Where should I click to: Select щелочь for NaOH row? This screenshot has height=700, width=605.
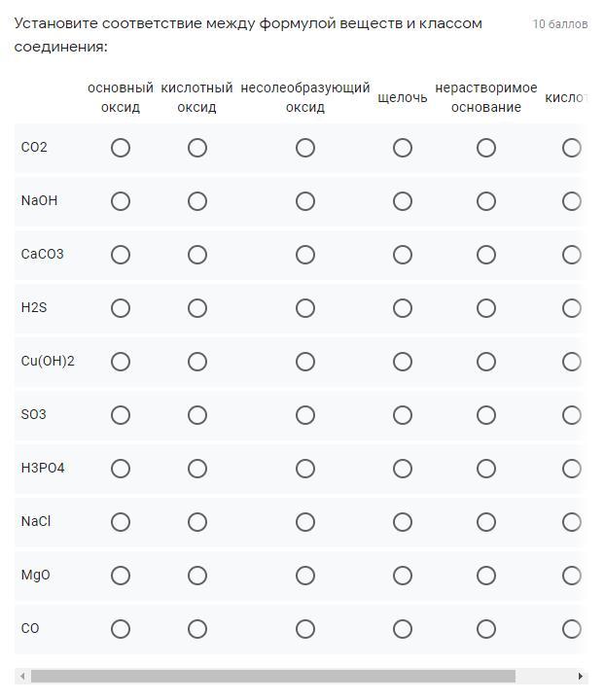coord(403,201)
